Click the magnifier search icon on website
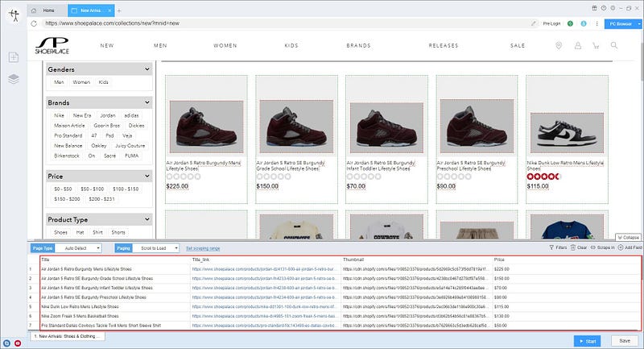 (x=614, y=45)
